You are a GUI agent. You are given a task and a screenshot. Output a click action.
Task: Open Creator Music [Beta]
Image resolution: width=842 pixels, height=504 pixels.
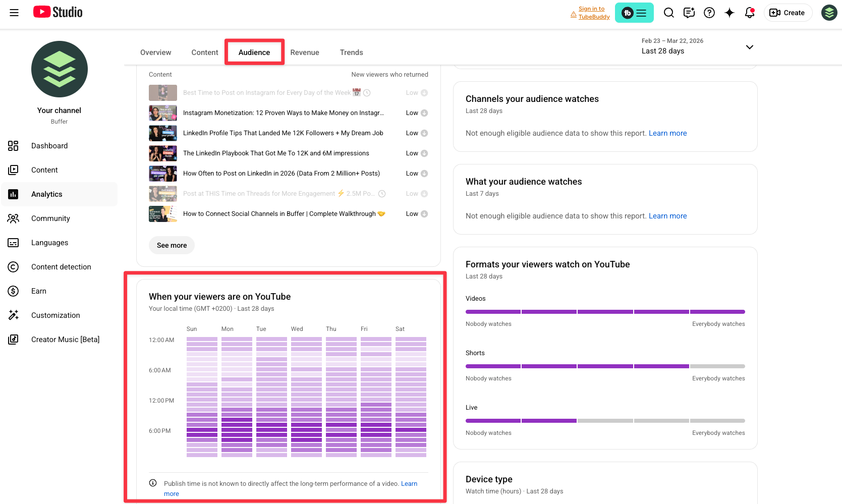click(x=65, y=339)
